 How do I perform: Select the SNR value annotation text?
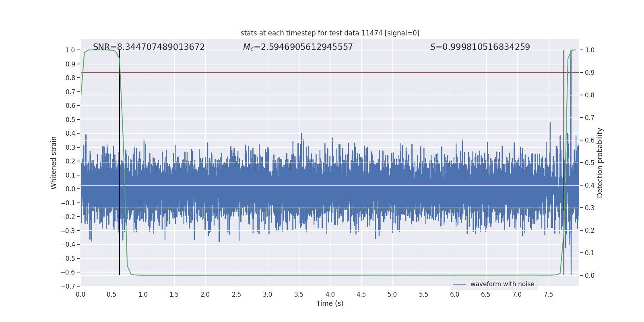click(149, 47)
